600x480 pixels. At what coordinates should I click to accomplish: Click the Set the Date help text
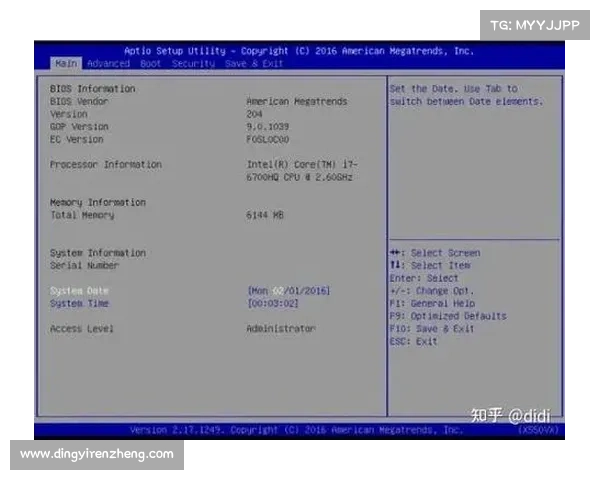tap(466, 95)
